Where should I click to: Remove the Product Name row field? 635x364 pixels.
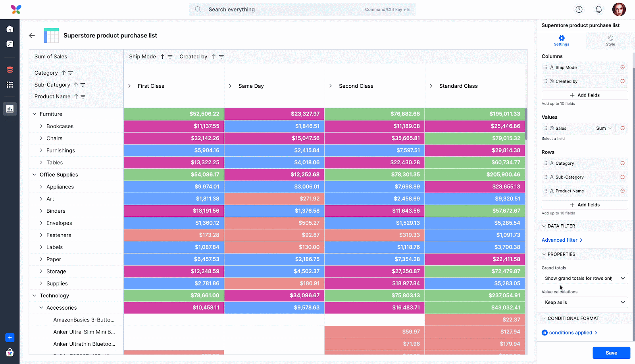click(622, 191)
